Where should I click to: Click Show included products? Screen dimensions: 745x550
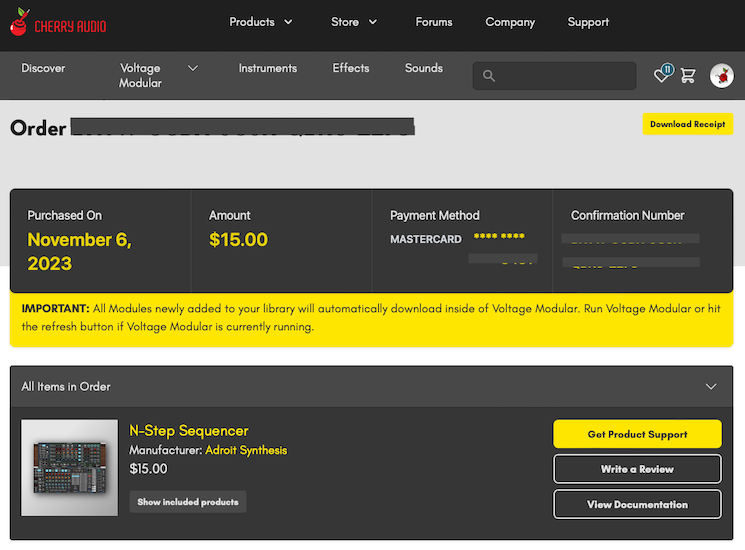(x=188, y=502)
